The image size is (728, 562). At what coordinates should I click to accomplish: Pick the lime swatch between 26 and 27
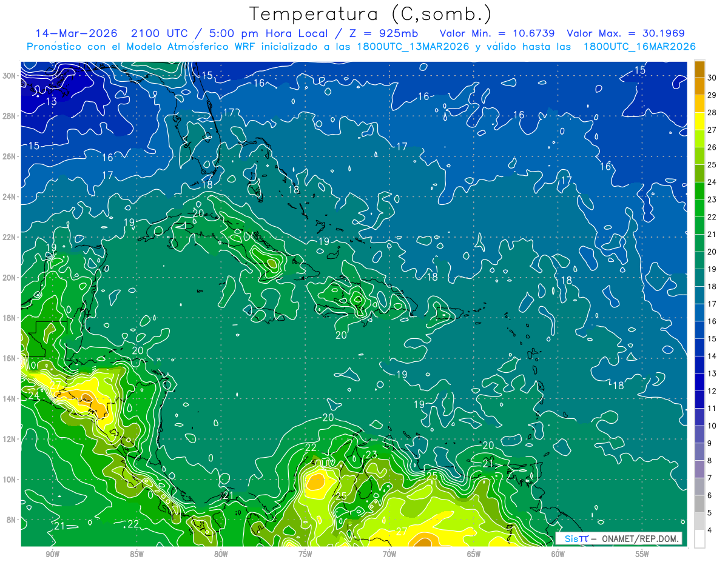[699, 139]
